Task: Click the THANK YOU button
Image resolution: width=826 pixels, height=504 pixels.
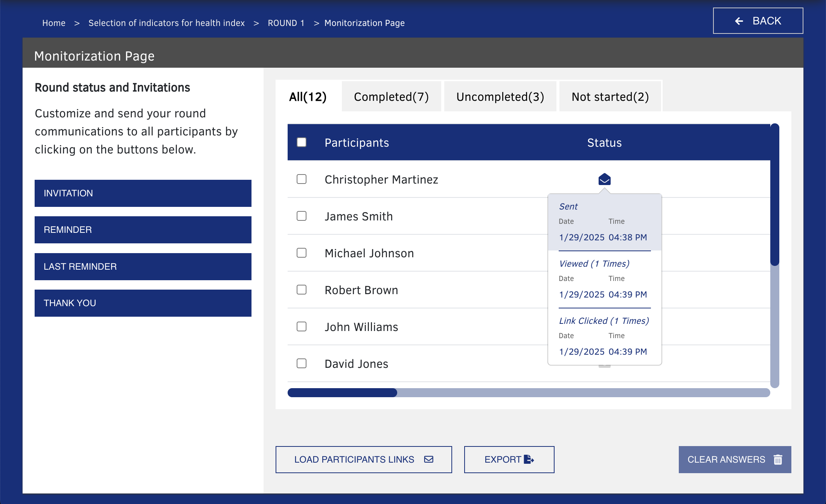Action: tap(143, 303)
